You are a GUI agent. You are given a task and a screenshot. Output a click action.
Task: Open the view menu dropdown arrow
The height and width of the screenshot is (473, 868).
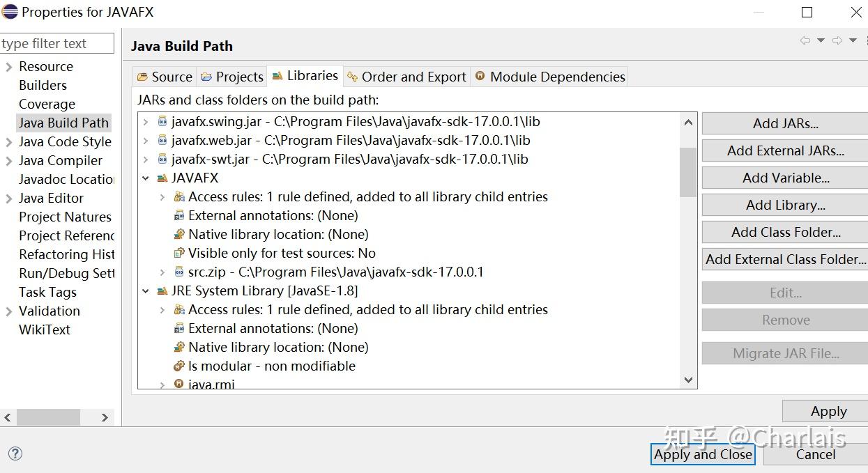pyautogui.click(x=853, y=40)
